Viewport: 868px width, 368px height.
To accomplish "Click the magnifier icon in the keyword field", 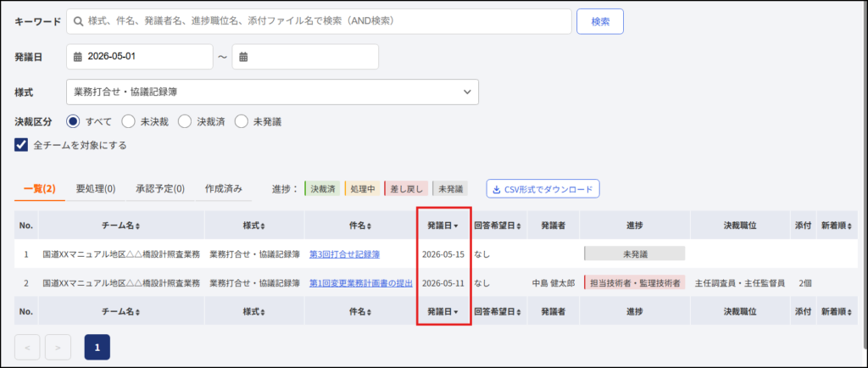I will pos(79,21).
